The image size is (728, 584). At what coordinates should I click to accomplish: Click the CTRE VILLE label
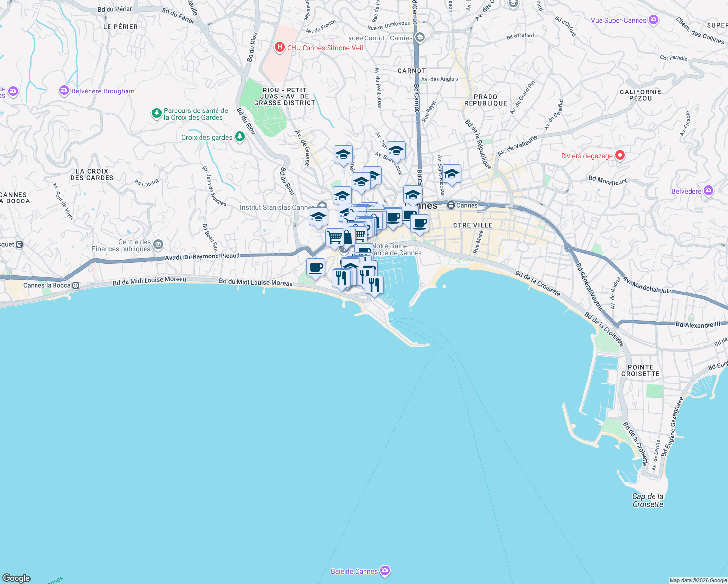(473, 225)
